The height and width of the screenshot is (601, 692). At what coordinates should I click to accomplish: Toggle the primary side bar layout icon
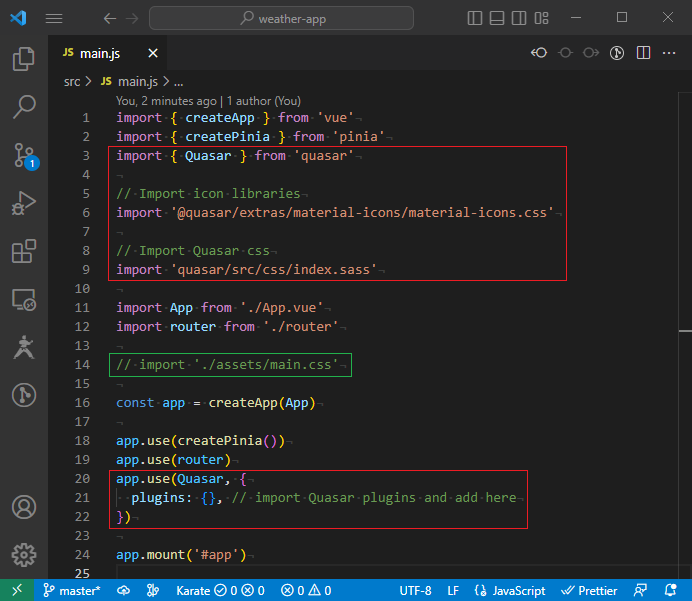(474, 18)
